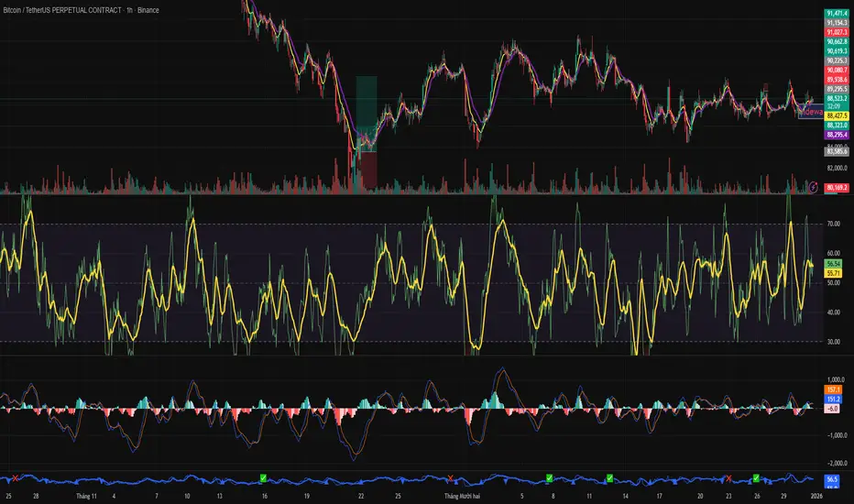Click the purple 88,295.4 price label
The height and width of the screenshot is (504, 854).
tap(837, 135)
